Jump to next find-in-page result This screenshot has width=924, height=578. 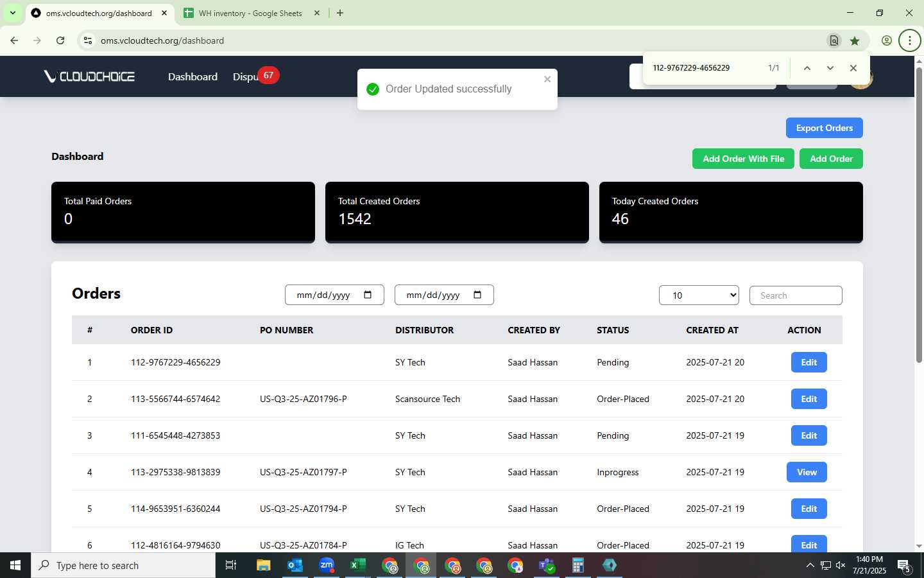click(830, 68)
